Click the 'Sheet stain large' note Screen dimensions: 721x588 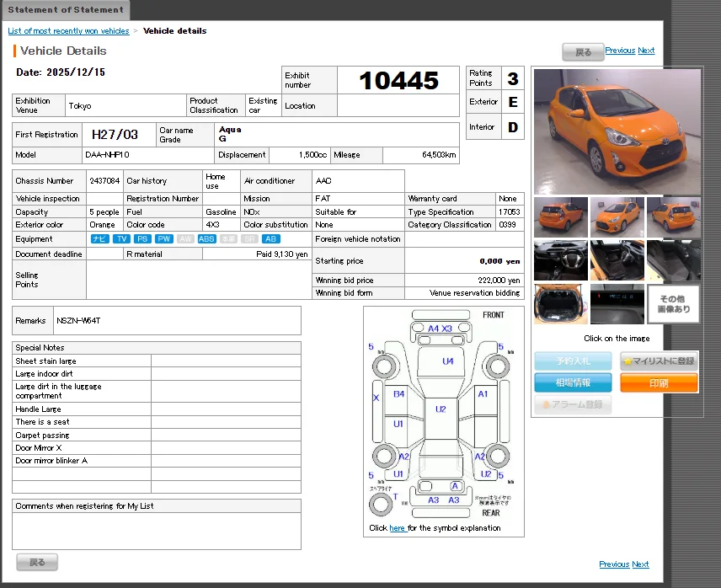[x=46, y=361]
